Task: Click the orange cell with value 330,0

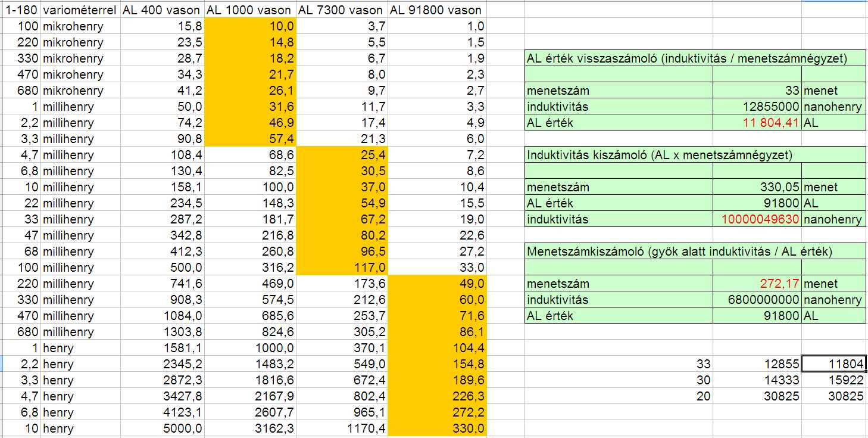Action: tap(437, 428)
